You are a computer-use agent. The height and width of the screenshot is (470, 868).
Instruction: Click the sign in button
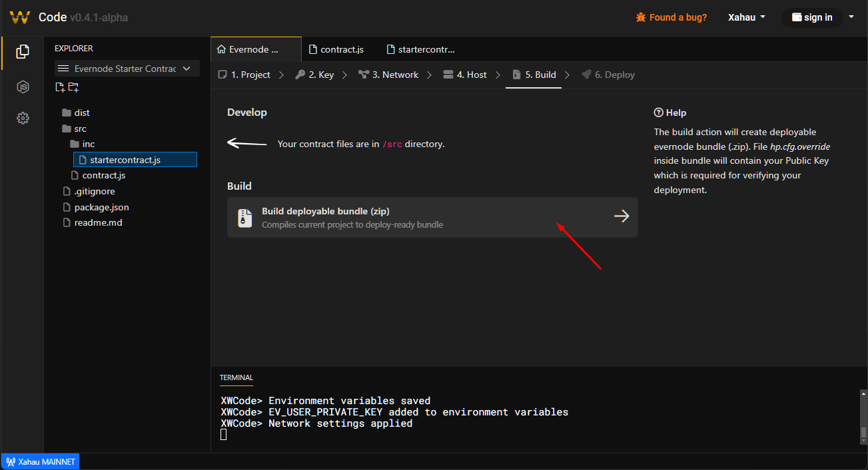coord(812,17)
